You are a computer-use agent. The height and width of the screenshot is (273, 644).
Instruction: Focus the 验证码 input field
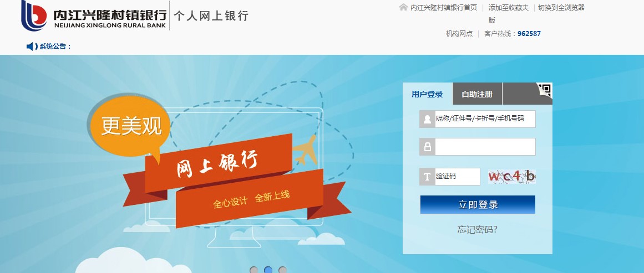(x=458, y=177)
